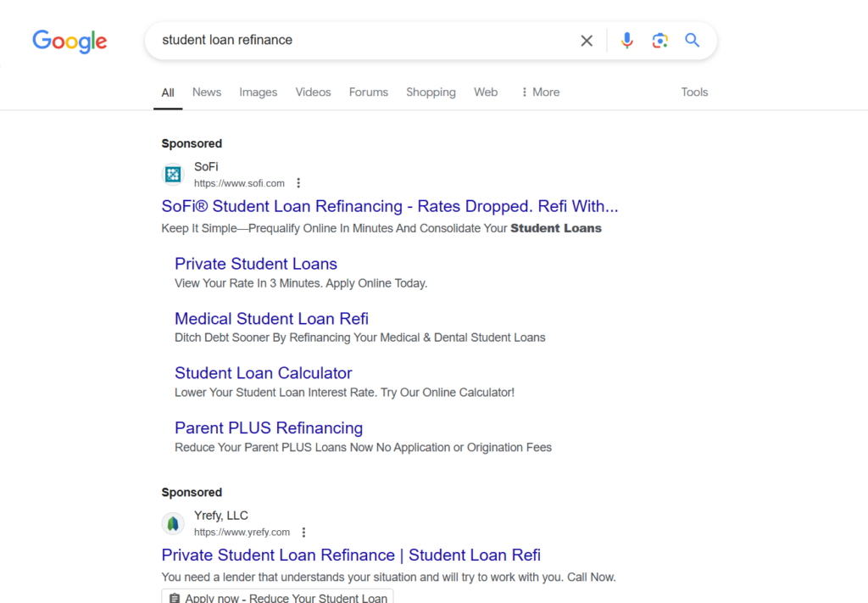This screenshot has width=868, height=603.
Task: Expand the More search filters menu
Action: click(x=540, y=92)
